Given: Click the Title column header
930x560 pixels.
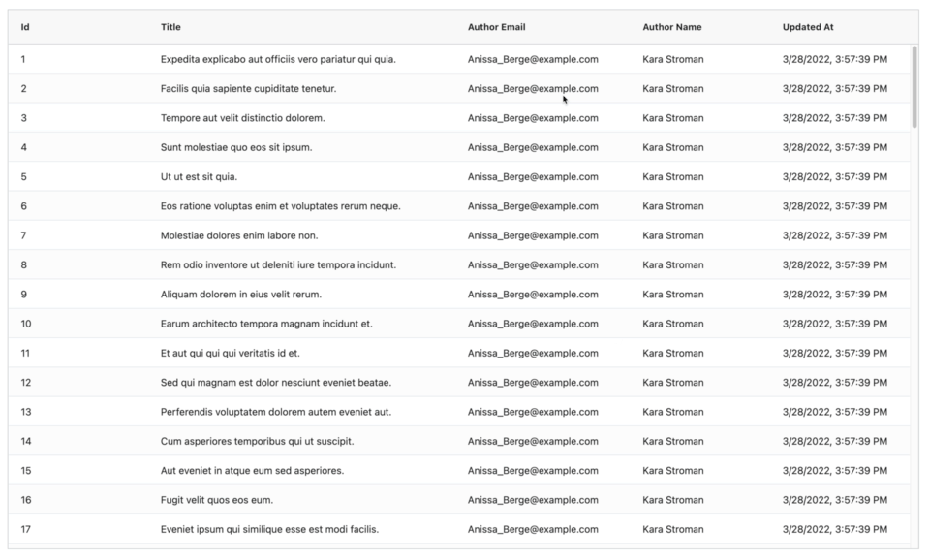Looking at the screenshot, I should click(x=170, y=27).
